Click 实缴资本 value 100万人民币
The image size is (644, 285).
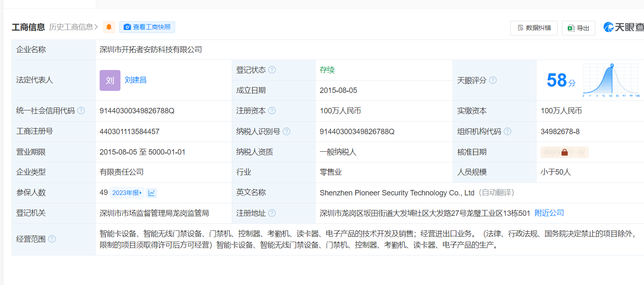561,111
